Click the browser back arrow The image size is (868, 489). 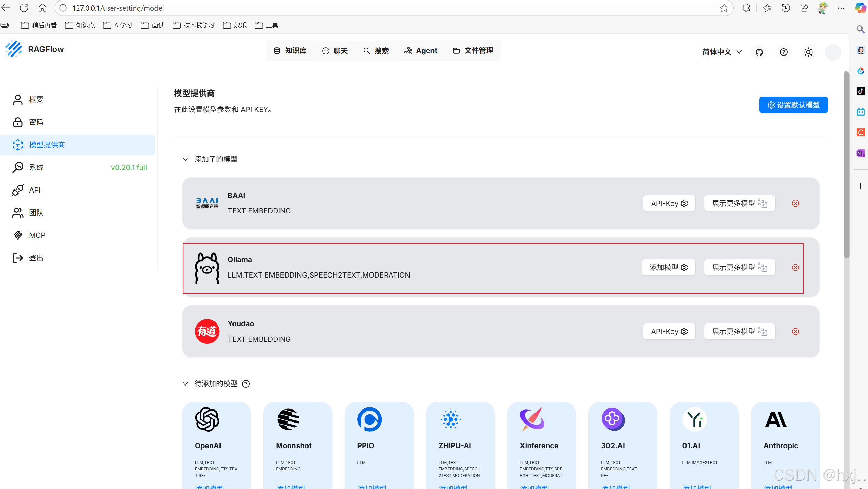tap(6, 8)
